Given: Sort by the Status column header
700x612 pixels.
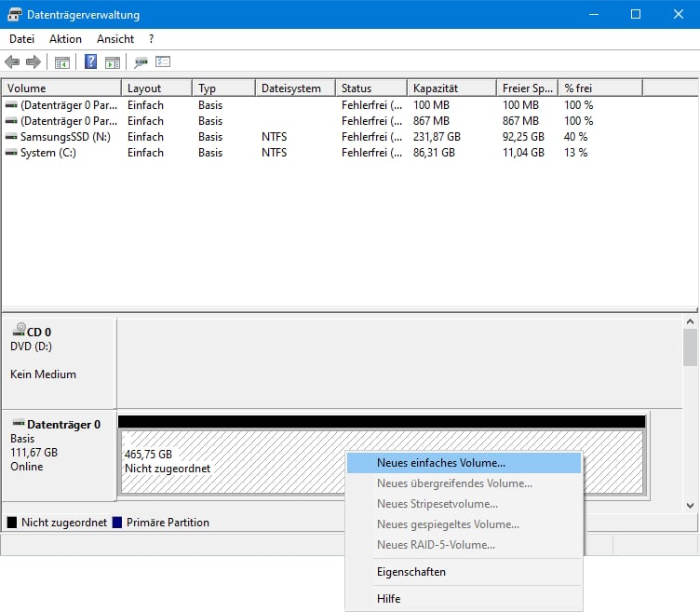Looking at the screenshot, I should (x=371, y=88).
